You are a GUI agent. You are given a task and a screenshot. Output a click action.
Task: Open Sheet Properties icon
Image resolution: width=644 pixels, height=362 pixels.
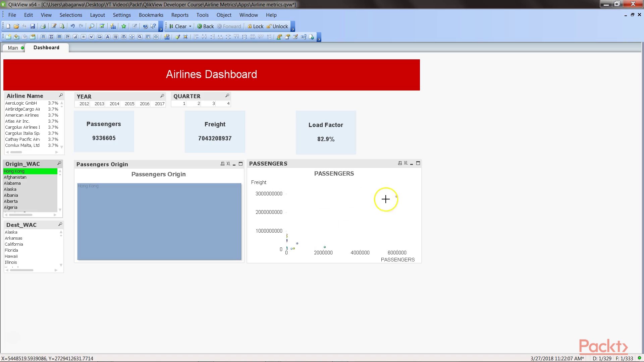[x=33, y=37]
